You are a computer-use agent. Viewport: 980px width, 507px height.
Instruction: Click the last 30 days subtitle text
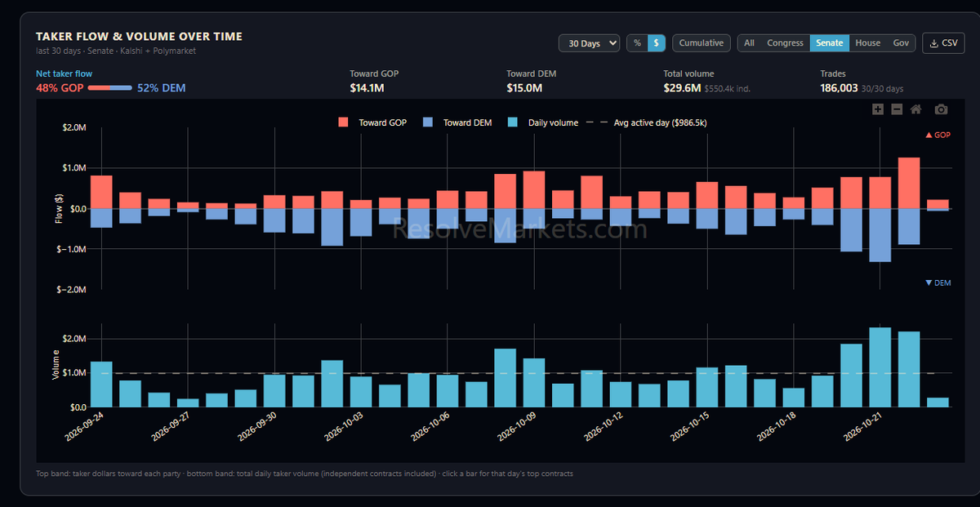click(116, 51)
